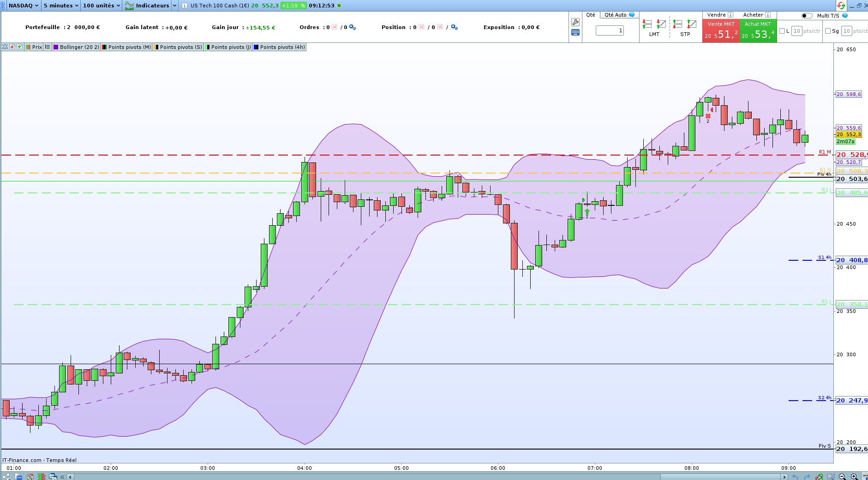Click the red X trade marker on chart

click(708, 116)
